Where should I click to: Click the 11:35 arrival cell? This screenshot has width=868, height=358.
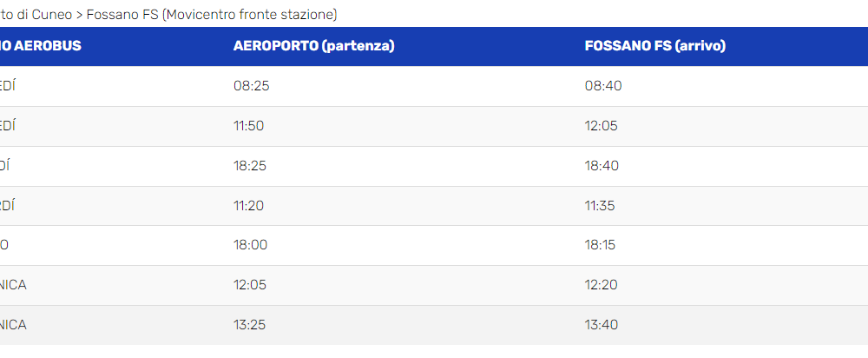(x=600, y=206)
